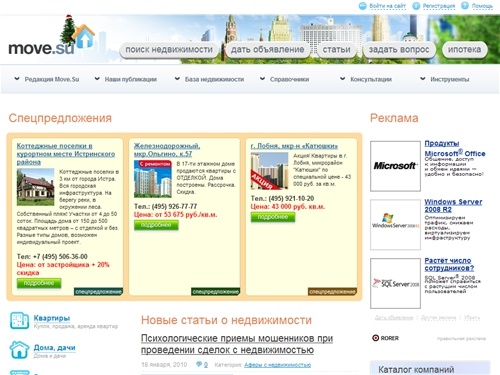This screenshot has height=375, width=500.
Task: Open the статьи tab
Action: [x=336, y=50]
